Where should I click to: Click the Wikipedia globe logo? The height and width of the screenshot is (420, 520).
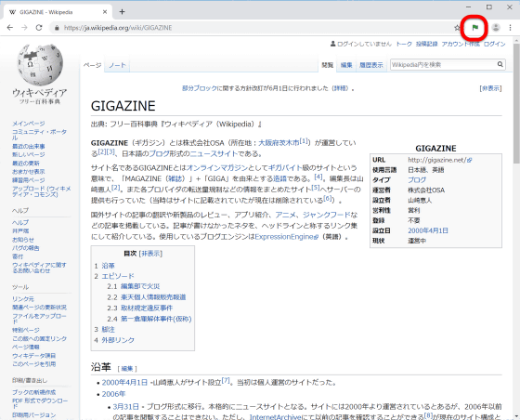[x=39, y=65]
